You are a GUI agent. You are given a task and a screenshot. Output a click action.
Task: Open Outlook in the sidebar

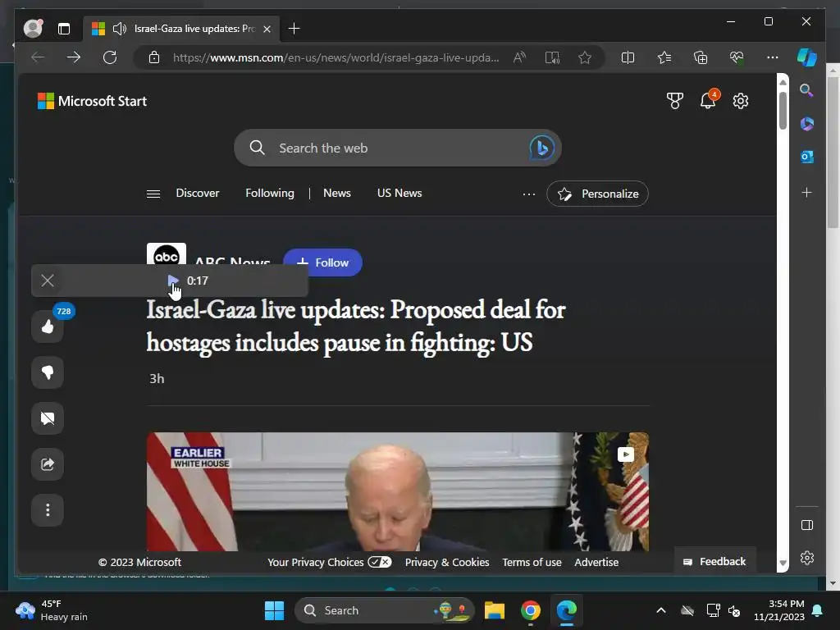(x=807, y=157)
